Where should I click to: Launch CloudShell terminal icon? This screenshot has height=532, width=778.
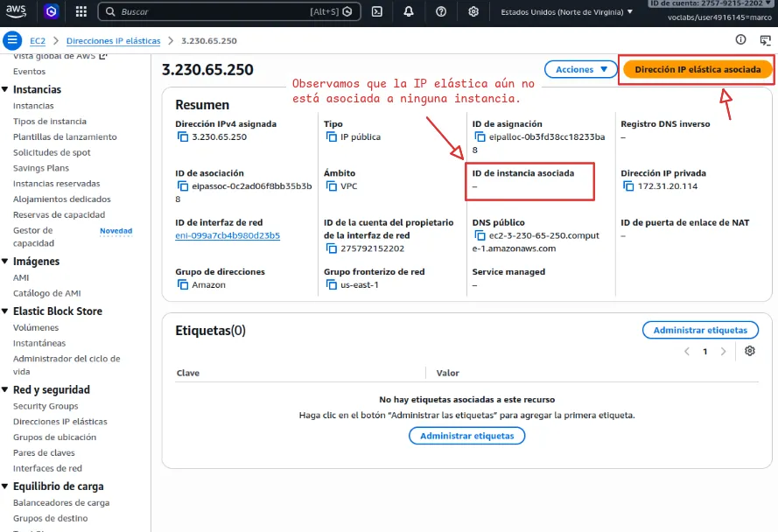[x=377, y=11]
